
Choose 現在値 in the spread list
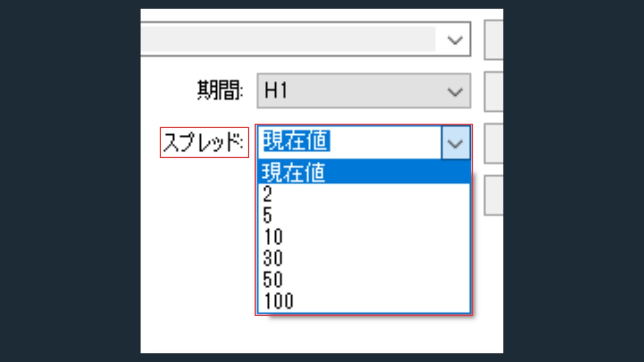[364, 172]
